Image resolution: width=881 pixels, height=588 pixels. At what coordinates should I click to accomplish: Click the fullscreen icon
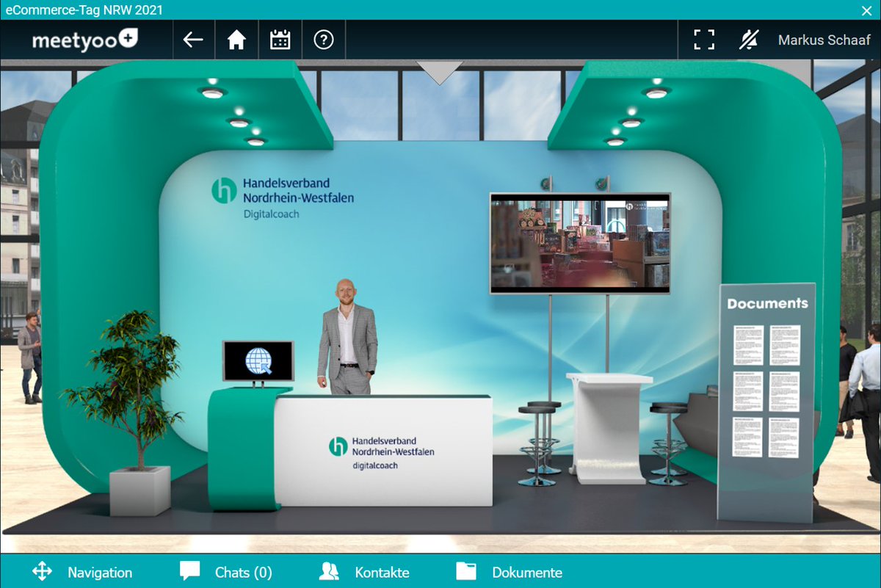(703, 40)
